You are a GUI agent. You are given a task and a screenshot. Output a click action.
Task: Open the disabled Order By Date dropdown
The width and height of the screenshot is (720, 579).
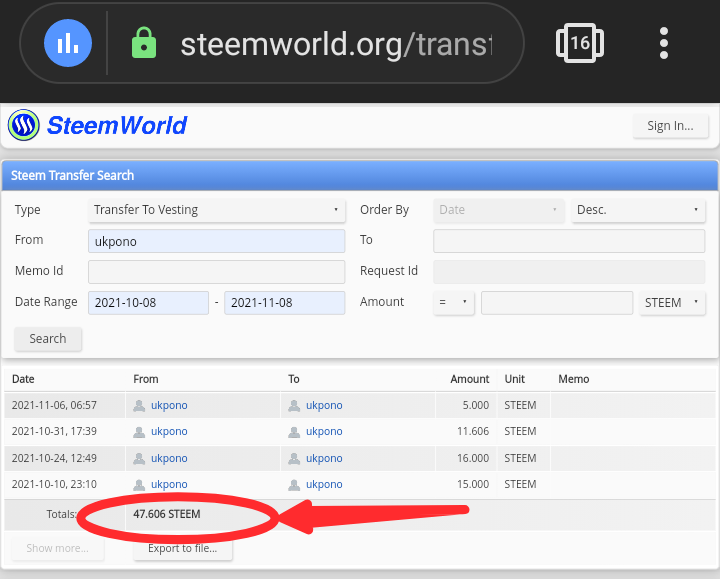498,210
